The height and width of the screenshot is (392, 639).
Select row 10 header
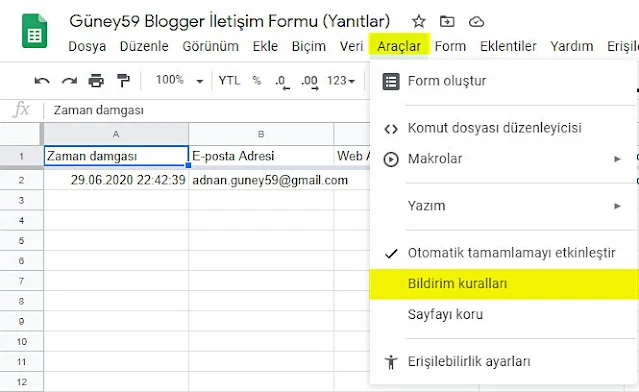(x=21, y=341)
